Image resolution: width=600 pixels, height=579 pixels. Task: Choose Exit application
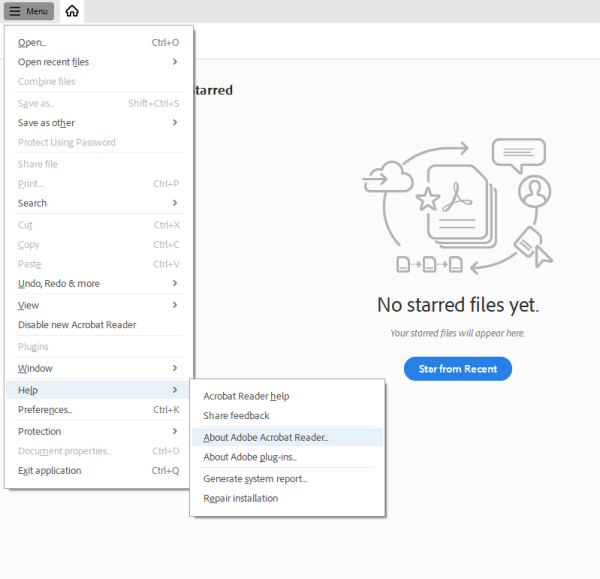(98, 471)
